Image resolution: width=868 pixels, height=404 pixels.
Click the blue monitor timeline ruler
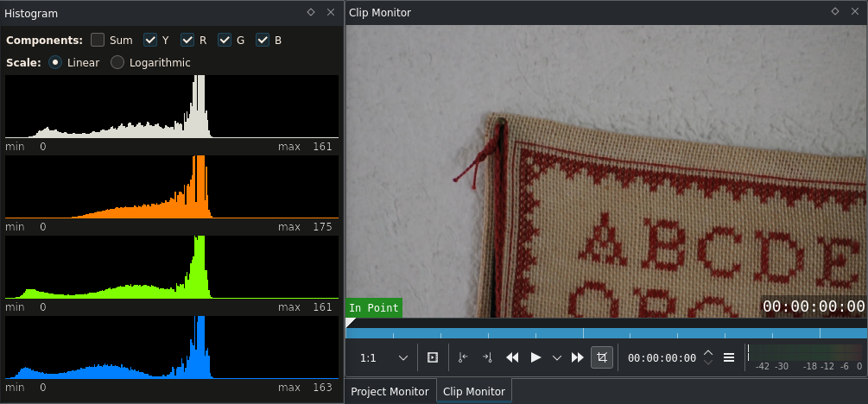(606, 332)
